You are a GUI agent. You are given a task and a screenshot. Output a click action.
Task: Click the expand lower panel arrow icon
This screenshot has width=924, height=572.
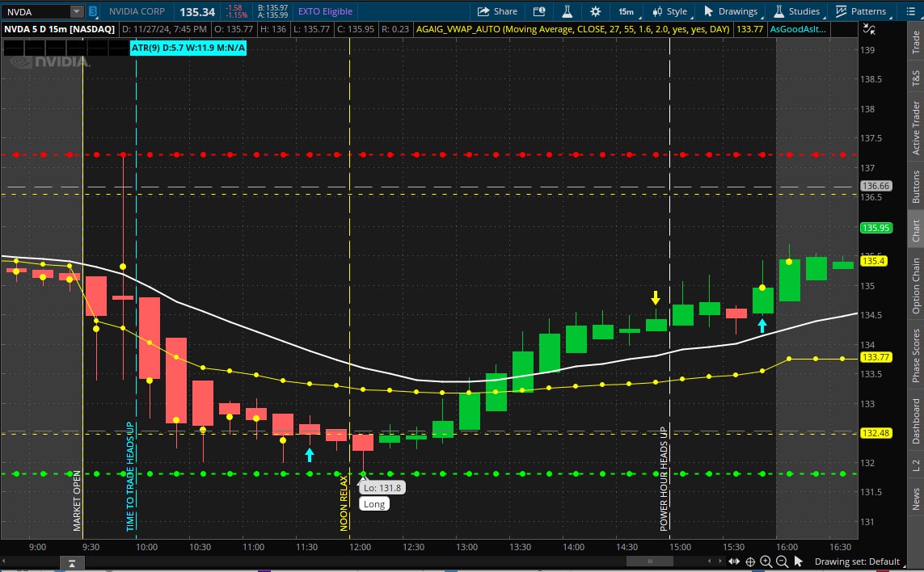pos(72,563)
